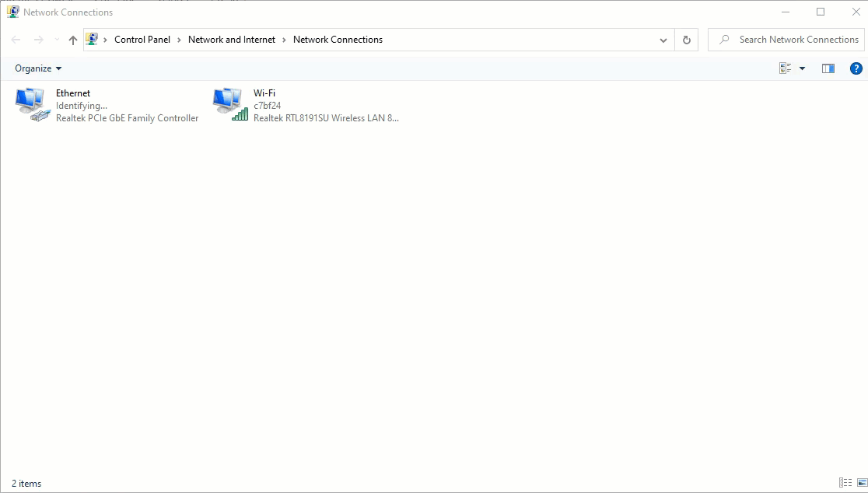This screenshot has height=493, width=868.
Task: Switch to details view in status bar
Action: 845,483
